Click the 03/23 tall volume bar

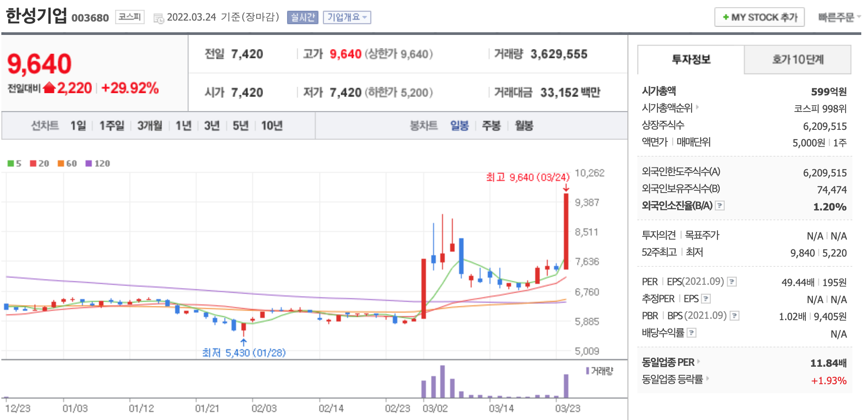click(566, 386)
